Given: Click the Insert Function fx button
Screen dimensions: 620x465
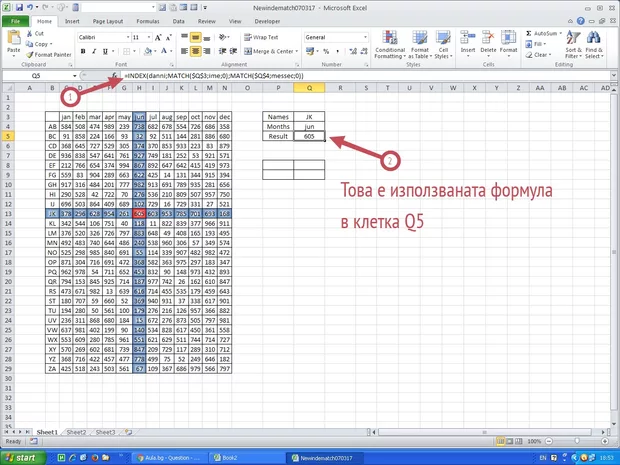Looking at the screenshot, I should point(114,75).
